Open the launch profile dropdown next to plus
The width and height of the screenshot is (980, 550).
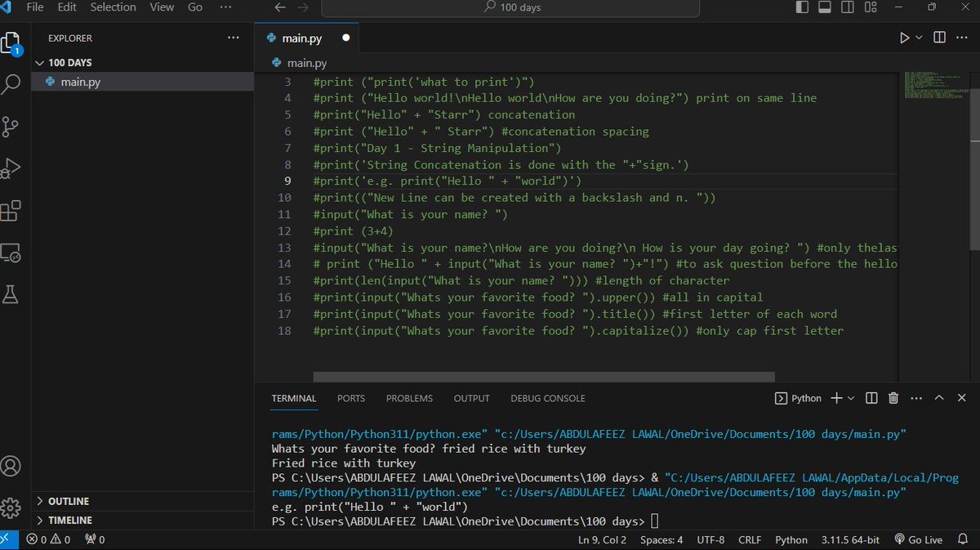tap(851, 398)
